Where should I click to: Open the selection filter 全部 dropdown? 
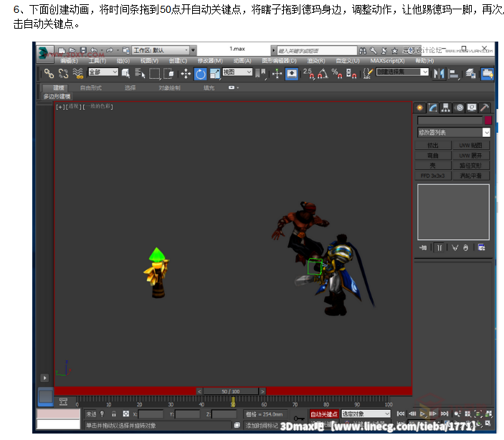tap(103, 72)
